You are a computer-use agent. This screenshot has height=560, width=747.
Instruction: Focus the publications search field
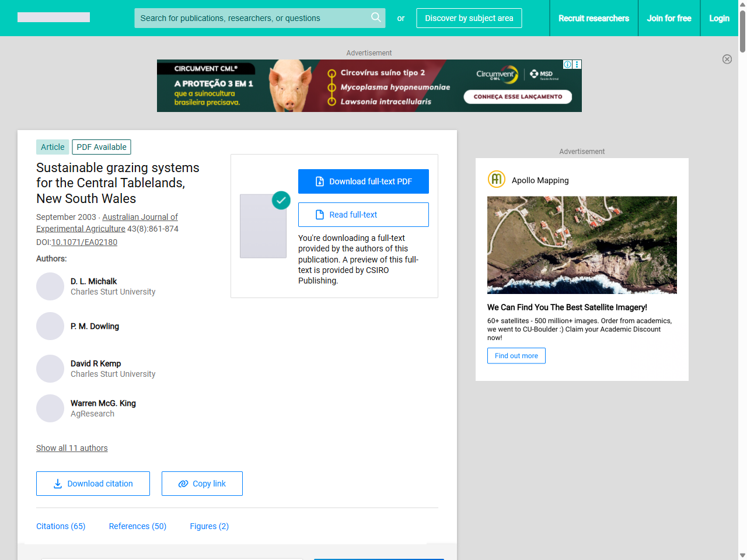251,18
